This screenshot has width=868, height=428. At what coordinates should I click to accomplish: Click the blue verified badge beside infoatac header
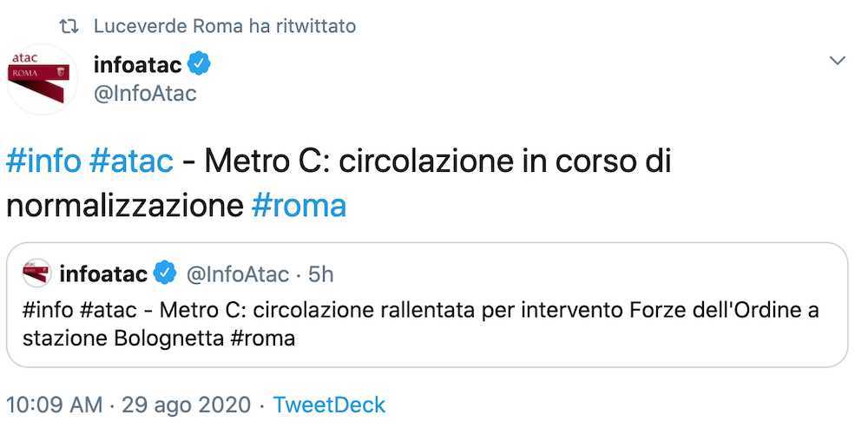201,63
